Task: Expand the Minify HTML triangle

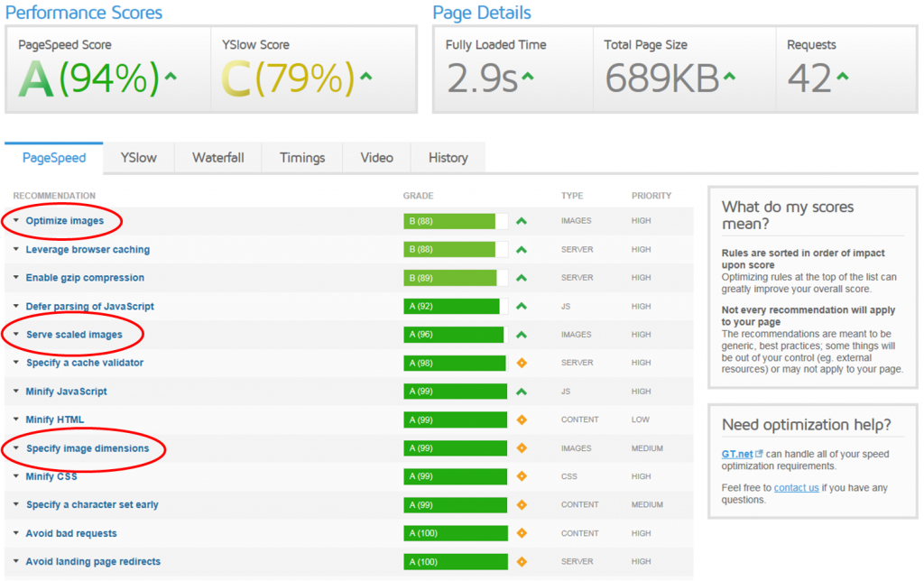Action: pyautogui.click(x=16, y=420)
